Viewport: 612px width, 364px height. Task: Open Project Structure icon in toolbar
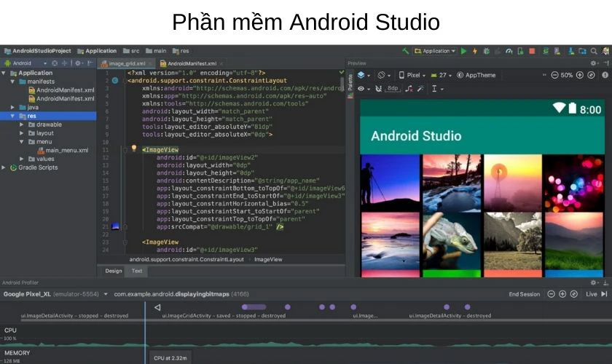coord(582,51)
